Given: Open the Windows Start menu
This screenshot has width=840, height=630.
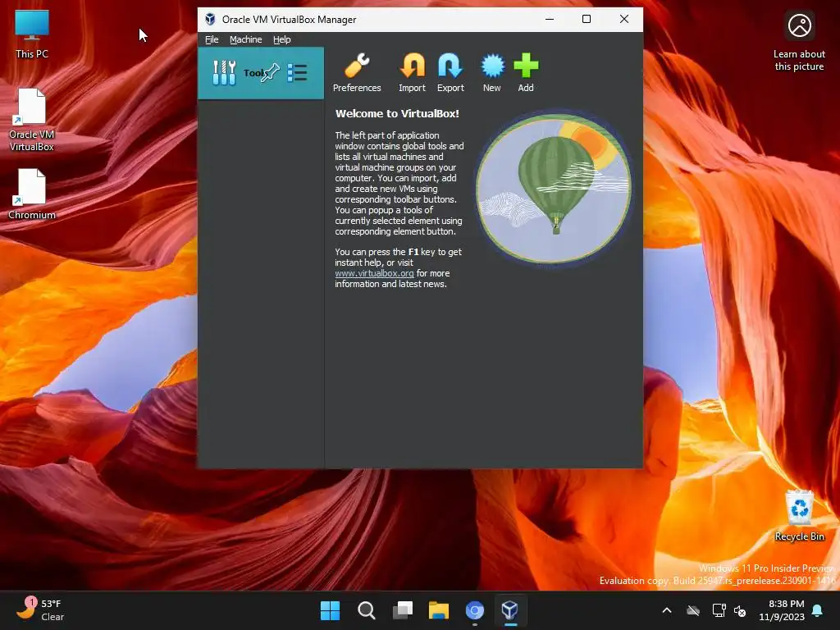Looking at the screenshot, I should tap(330, 610).
